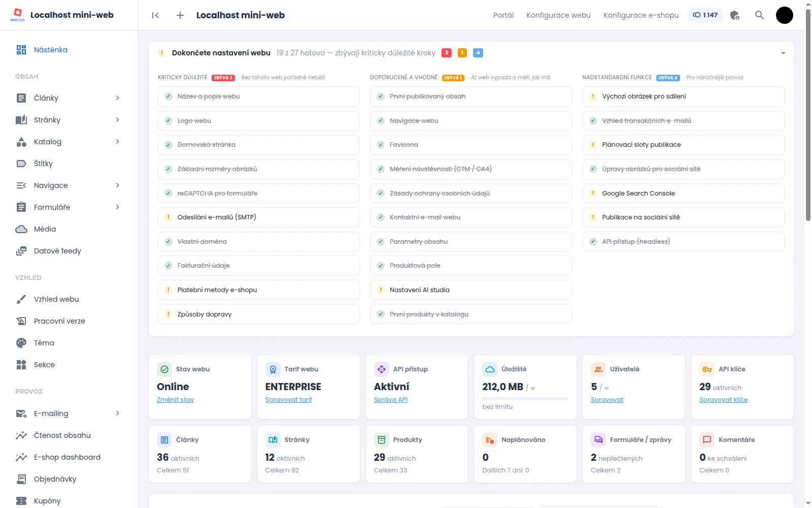This screenshot has width=812, height=508.
Task: Open the search magnifier icon
Action: tap(759, 15)
